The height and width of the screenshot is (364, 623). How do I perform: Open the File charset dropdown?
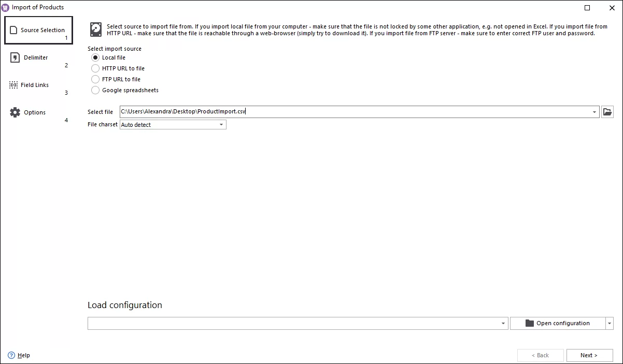tap(222, 124)
